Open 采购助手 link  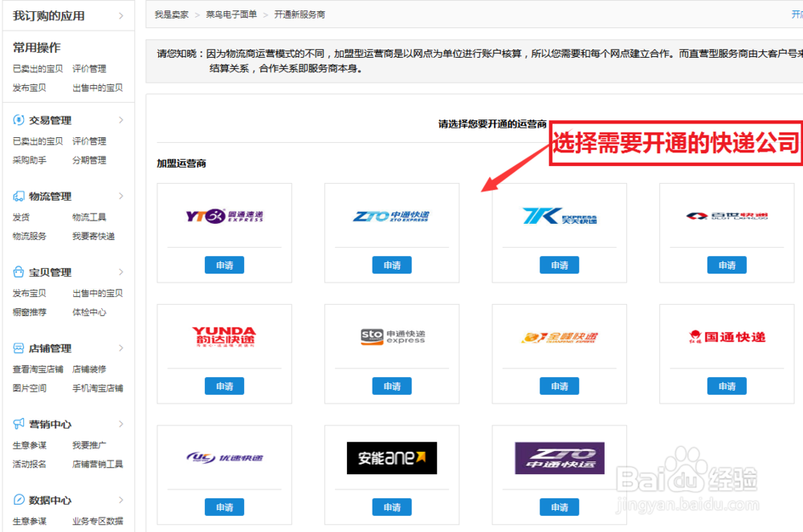coord(29,160)
